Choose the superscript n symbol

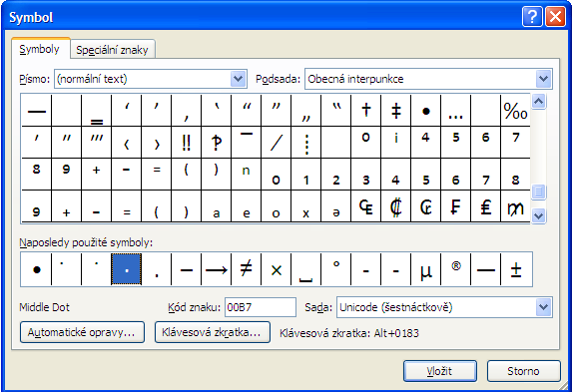[247, 175]
